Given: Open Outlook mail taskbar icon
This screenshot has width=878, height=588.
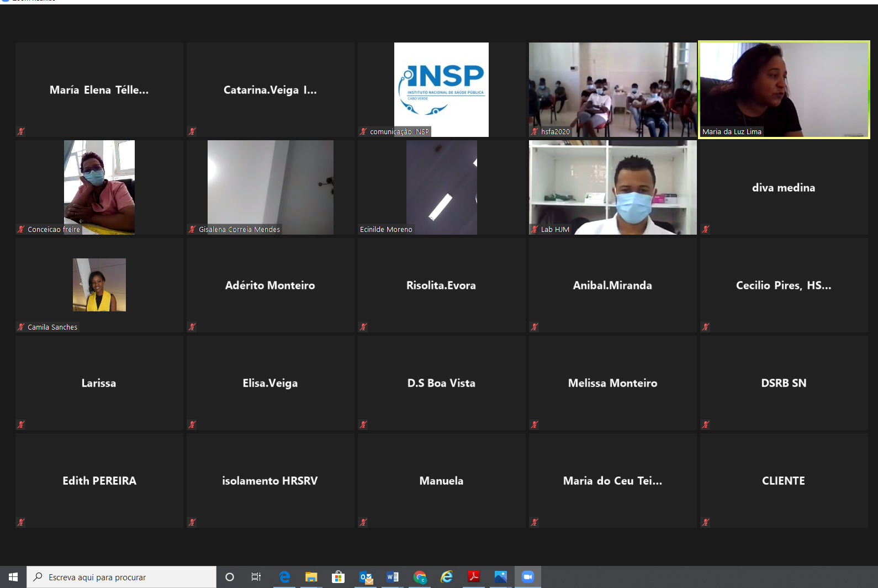Looking at the screenshot, I should (366, 577).
